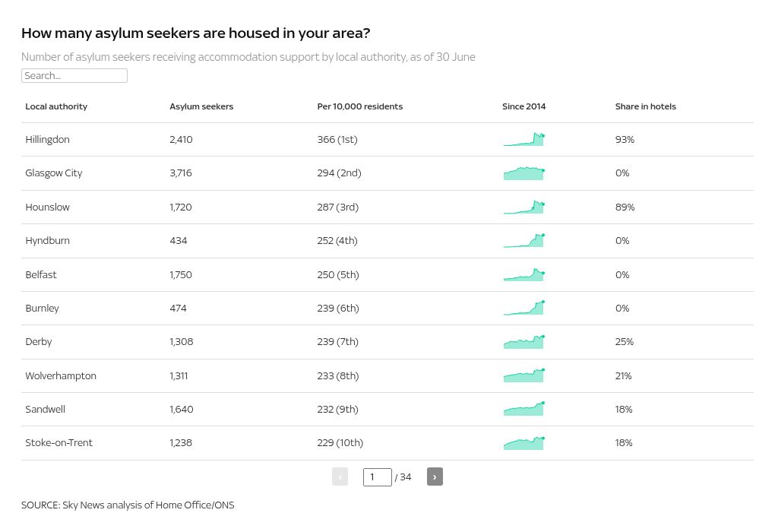Viewport: 775px width, 532px height.
Task: Click Hounslow's trend sparkline chart
Action: point(524,207)
